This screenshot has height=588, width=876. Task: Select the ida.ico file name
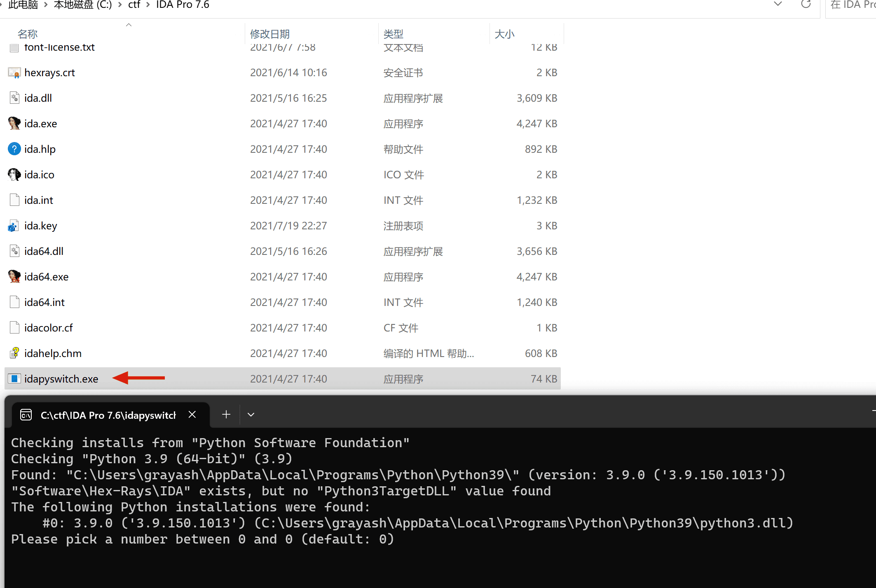[x=40, y=175]
